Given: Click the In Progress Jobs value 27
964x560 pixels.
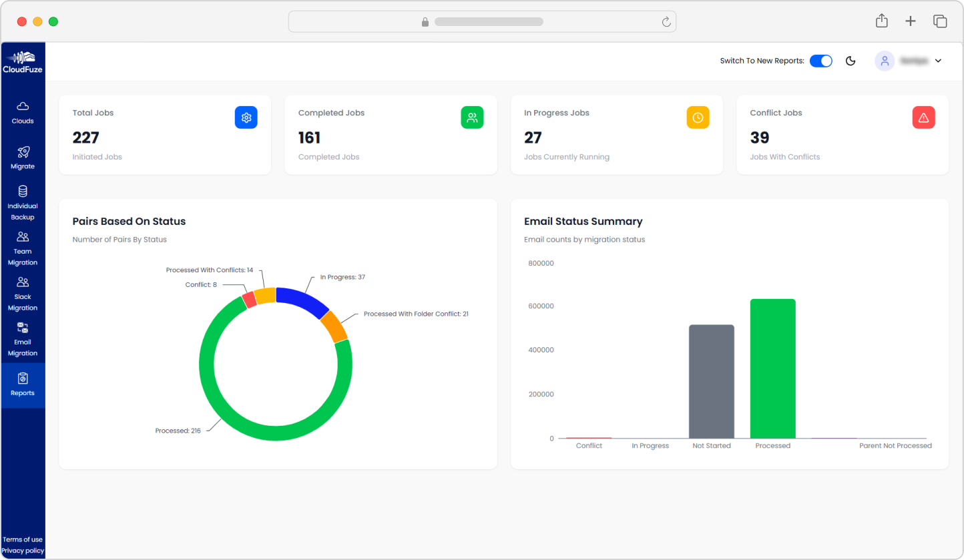Looking at the screenshot, I should coord(533,137).
